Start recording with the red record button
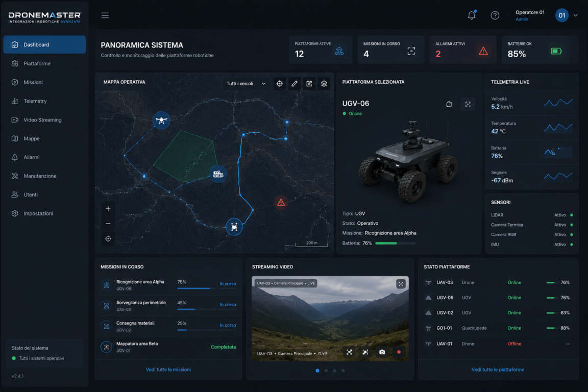Image resolution: width=588 pixels, height=392 pixels. (x=399, y=352)
